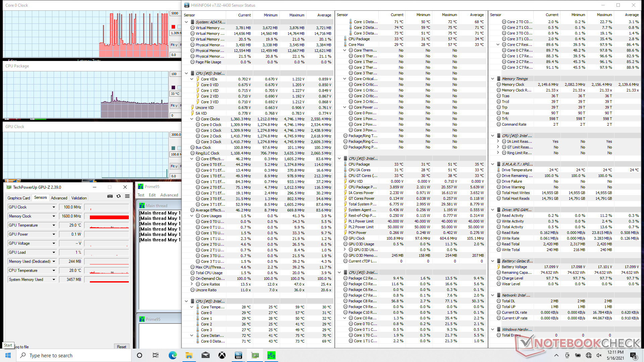Open Microsoft Edge from the taskbar
644x362 pixels.
[172, 355]
